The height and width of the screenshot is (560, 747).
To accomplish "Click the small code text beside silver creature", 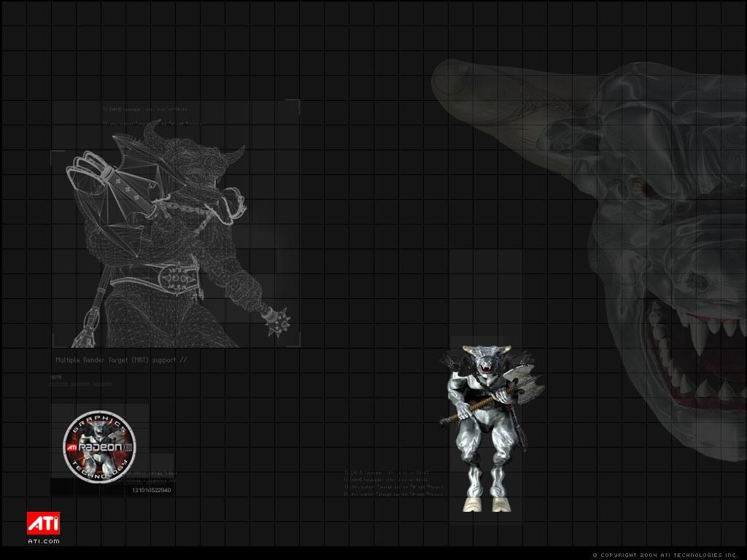I will click(x=393, y=483).
